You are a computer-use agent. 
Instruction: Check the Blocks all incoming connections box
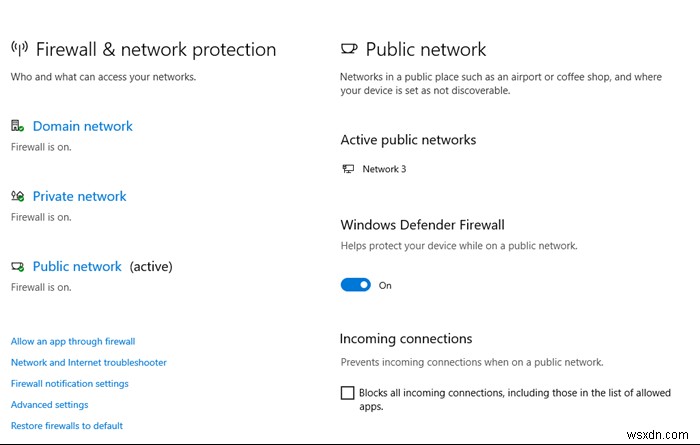point(348,393)
